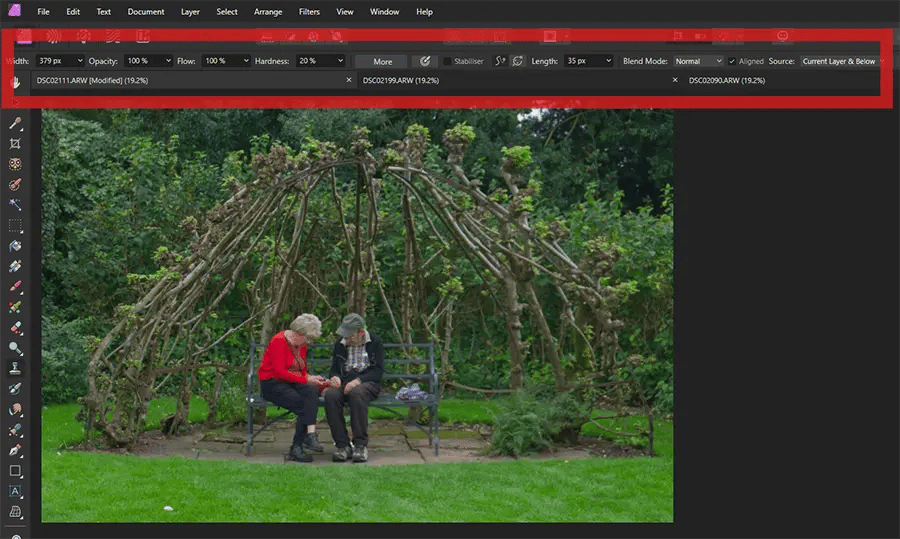Click the More brush settings button
The width and height of the screenshot is (900, 539).
382,61
